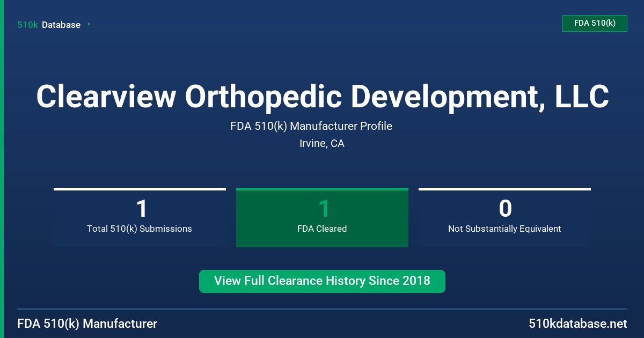Click the Irvine, CA location text
The height and width of the screenshot is (338, 644).
322,144
